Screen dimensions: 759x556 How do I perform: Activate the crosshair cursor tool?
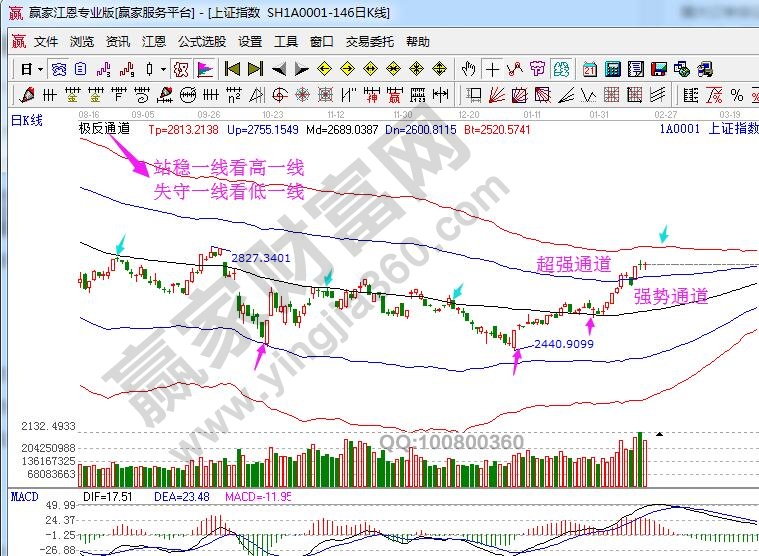click(492, 69)
